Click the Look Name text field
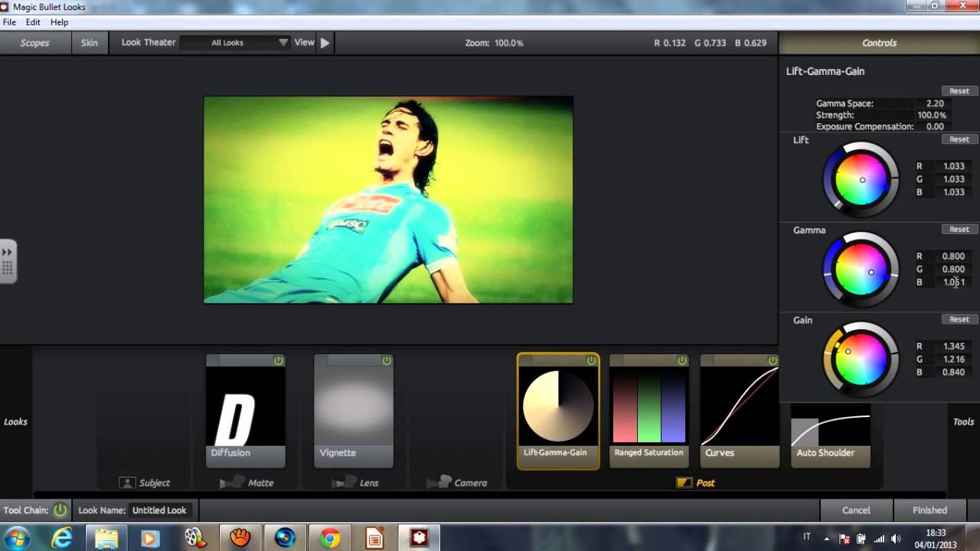980x551 pixels. (159, 510)
